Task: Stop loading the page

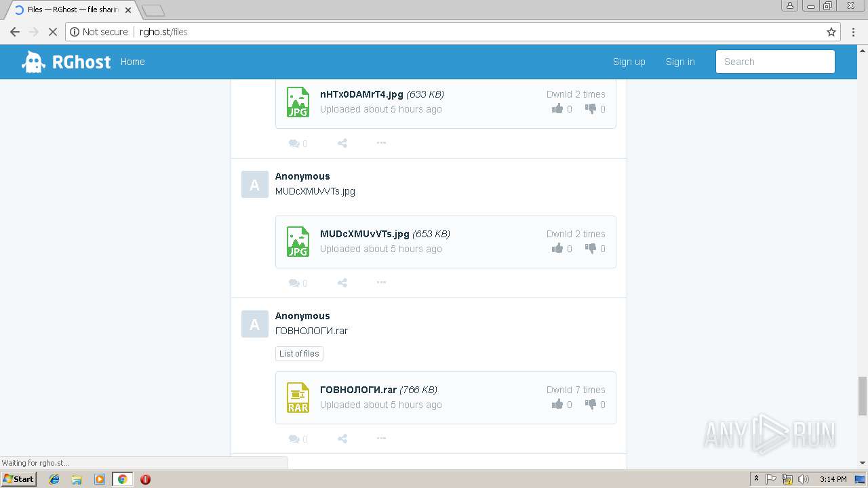Action: [x=52, y=32]
